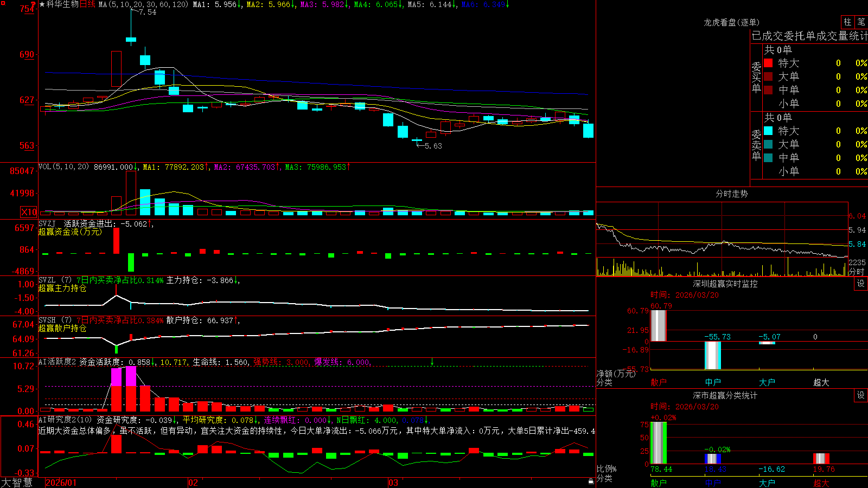Click the 19.76 超大 proportion bar
This screenshot has width=868, height=488.
click(821, 458)
